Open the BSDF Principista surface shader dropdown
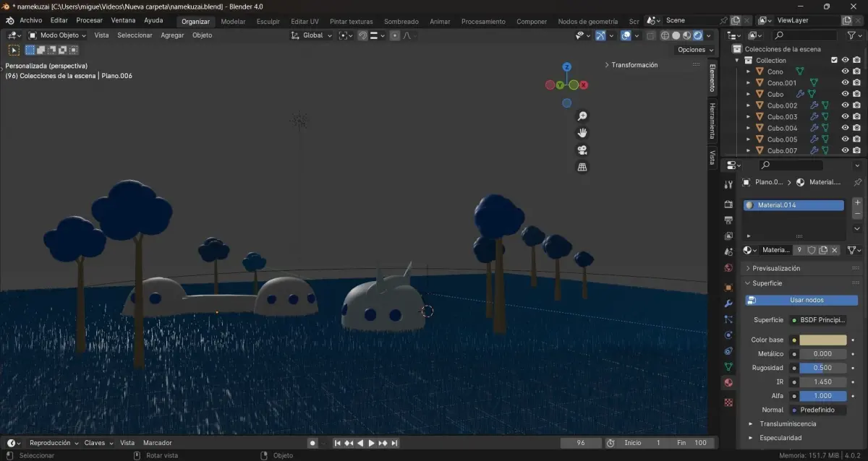868x461 pixels. point(819,319)
